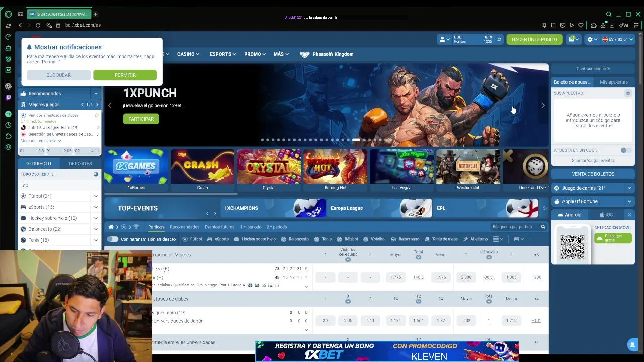The width and height of the screenshot is (644, 362).
Task: Open the bet slip settings gear
Action: click(628, 93)
